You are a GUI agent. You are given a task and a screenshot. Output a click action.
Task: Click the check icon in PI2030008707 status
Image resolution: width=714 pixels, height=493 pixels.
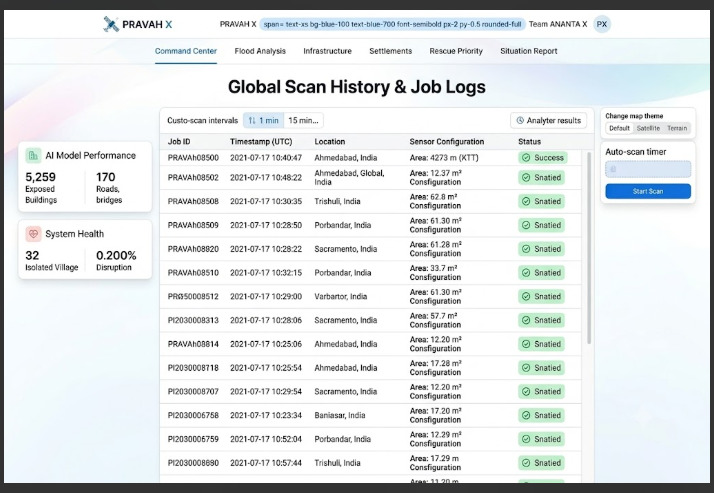pos(526,391)
